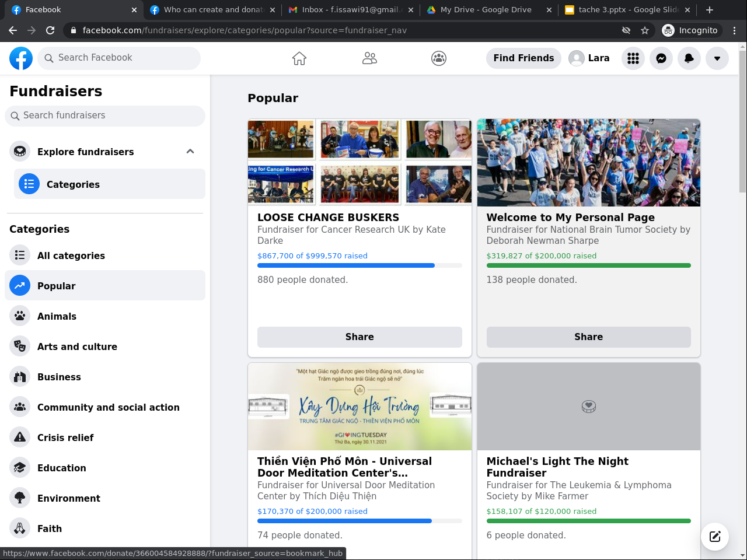Click the Facebook logo icon
The height and width of the screenshot is (560, 747).
21,58
